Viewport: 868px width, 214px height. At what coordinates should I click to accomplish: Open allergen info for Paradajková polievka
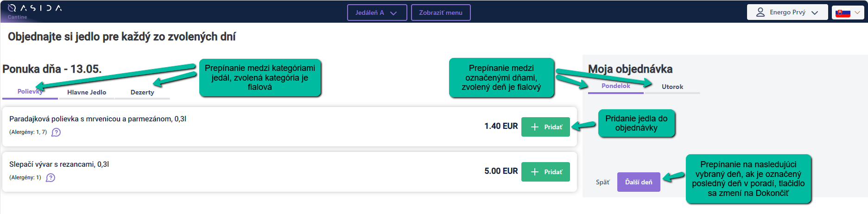(56, 132)
